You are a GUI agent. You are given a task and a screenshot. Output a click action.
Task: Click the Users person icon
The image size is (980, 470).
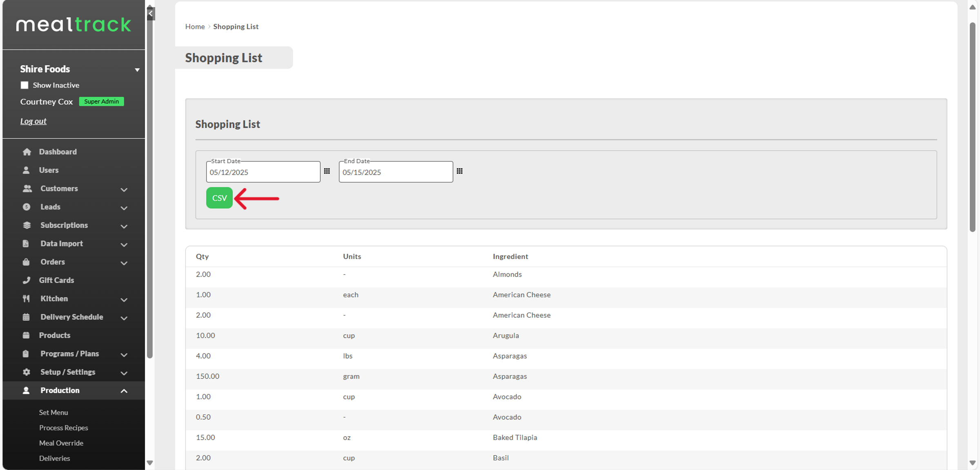[26, 170]
